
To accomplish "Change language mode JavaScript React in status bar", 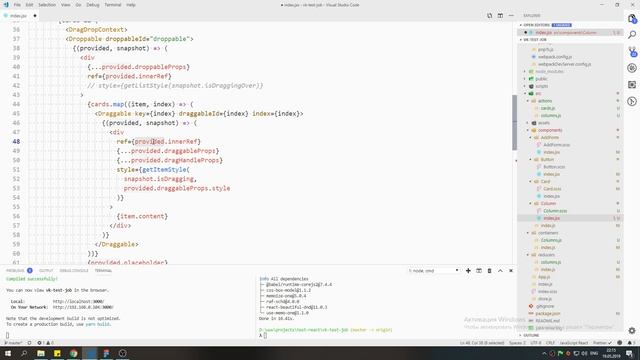I will (574, 343).
